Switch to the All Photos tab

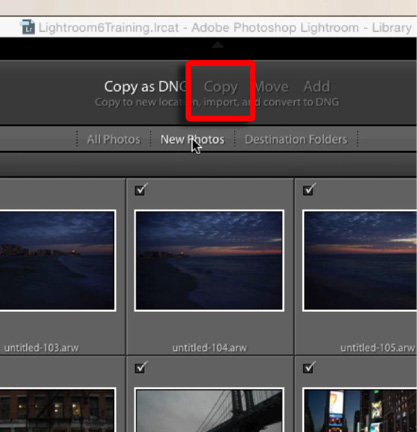click(x=114, y=139)
